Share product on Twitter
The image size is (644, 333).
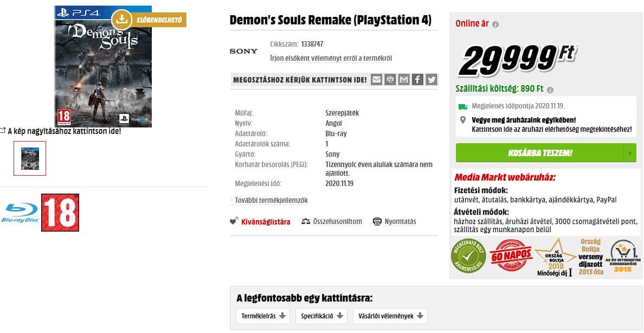point(432,80)
